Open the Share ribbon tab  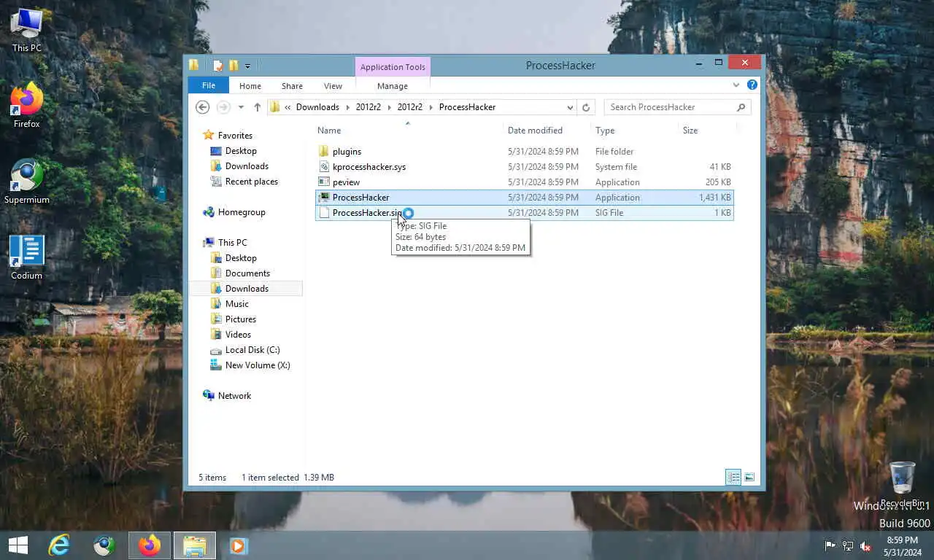point(292,86)
